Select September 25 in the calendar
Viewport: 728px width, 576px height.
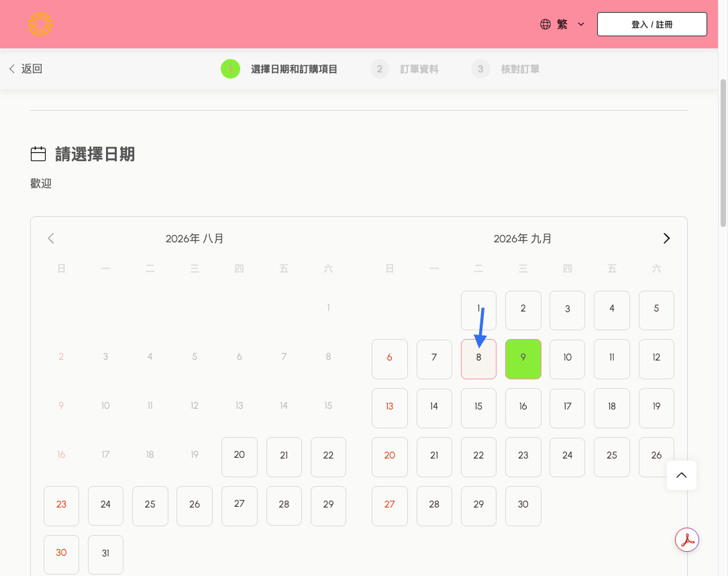612,457
